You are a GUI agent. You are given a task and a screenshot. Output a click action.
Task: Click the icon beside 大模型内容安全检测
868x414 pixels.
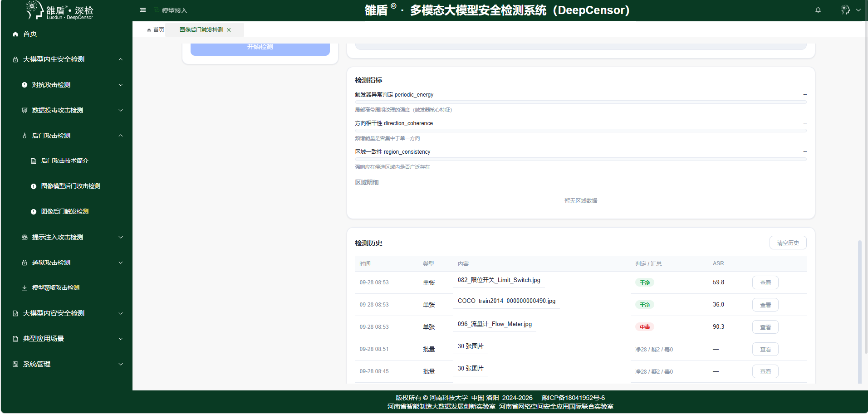15,313
